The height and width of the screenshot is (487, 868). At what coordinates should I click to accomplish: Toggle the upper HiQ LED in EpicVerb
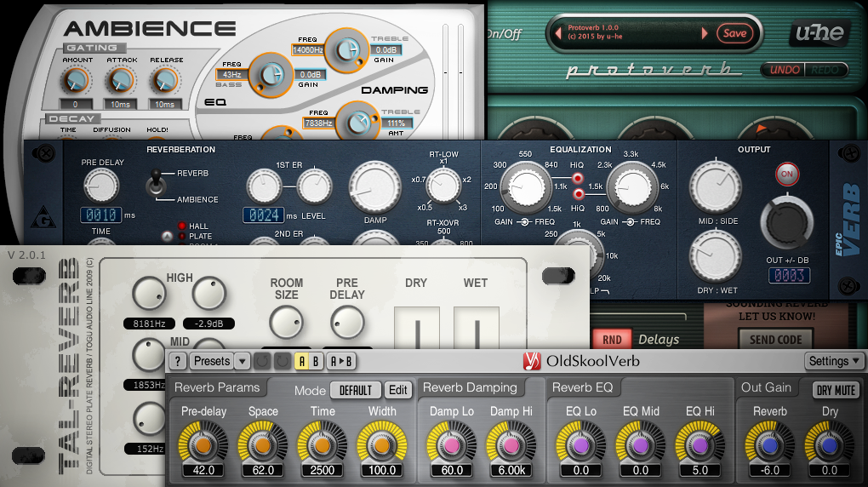click(577, 178)
